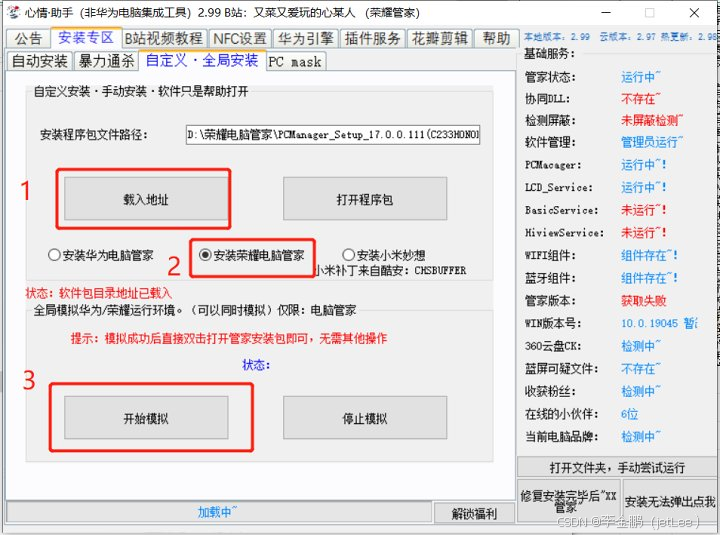Select the PC mask sub-tab
This screenshot has height=535, width=720.
point(296,62)
